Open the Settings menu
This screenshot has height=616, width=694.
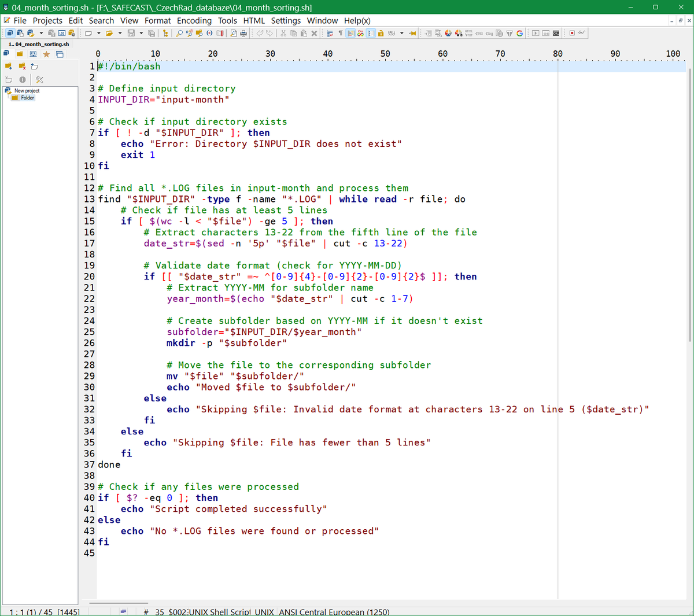click(286, 20)
